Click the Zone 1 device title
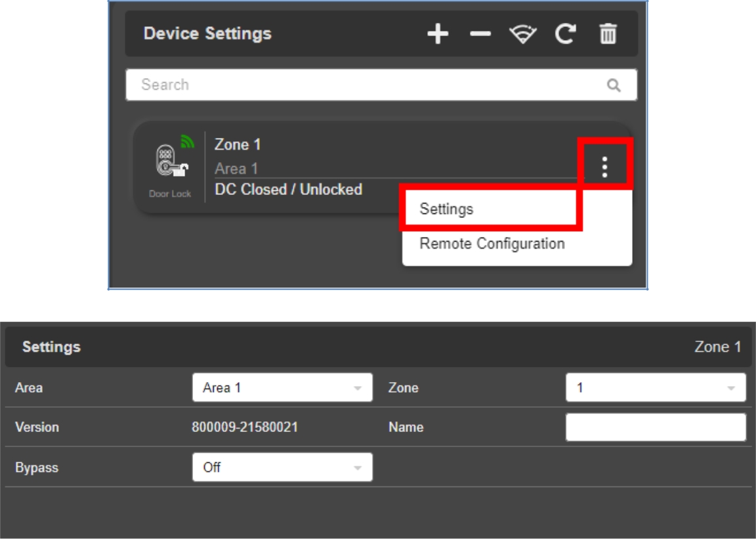The width and height of the screenshot is (756, 539). pos(238,144)
